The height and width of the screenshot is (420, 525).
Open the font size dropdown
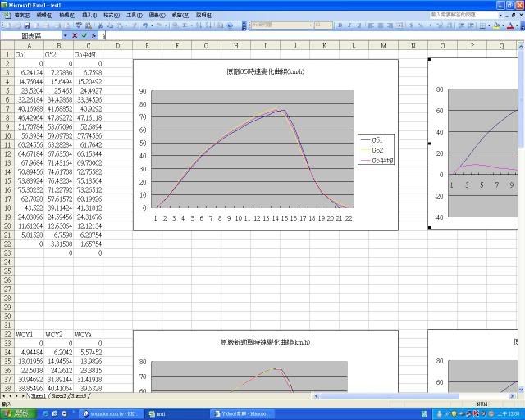(x=330, y=25)
